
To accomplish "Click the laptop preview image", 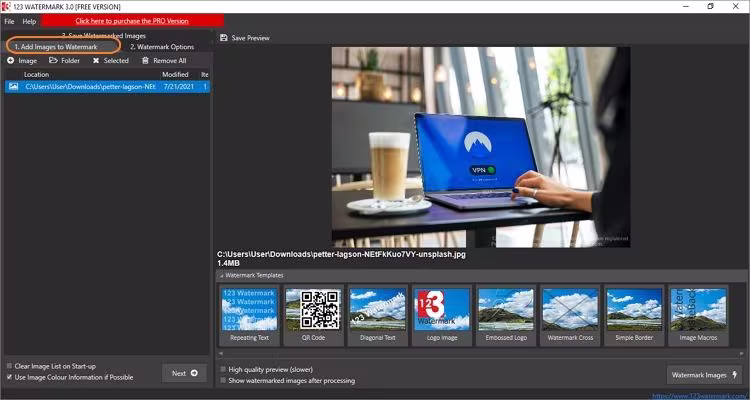I will (x=481, y=147).
